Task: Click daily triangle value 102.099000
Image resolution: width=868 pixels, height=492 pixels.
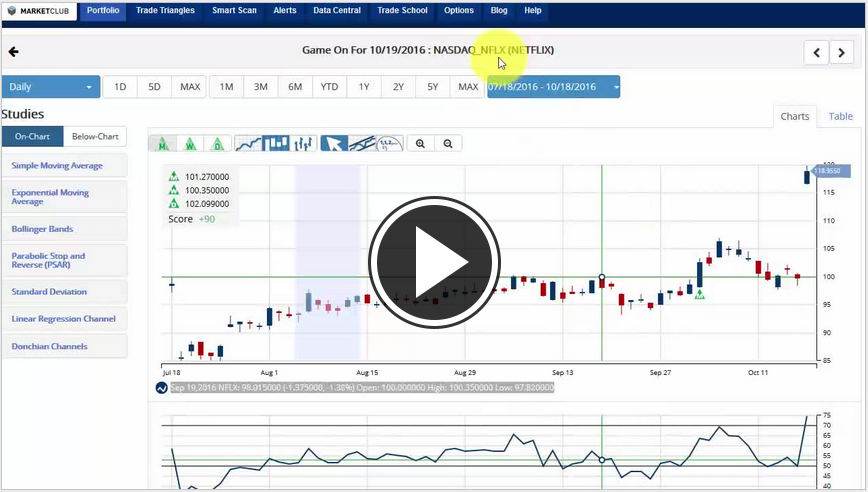Action: (206, 204)
